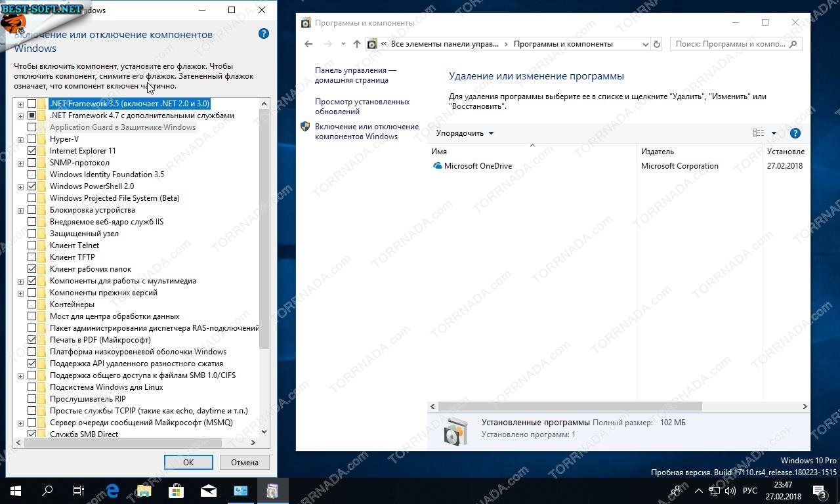Uncheck Печать в PDF (Майкрософт)

tap(31, 340)
